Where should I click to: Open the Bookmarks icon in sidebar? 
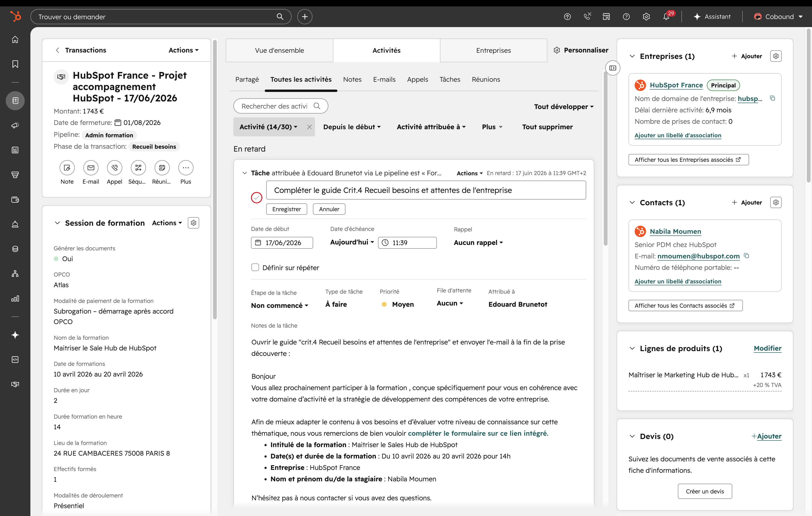pyautogui.click(x=15, y=64)
